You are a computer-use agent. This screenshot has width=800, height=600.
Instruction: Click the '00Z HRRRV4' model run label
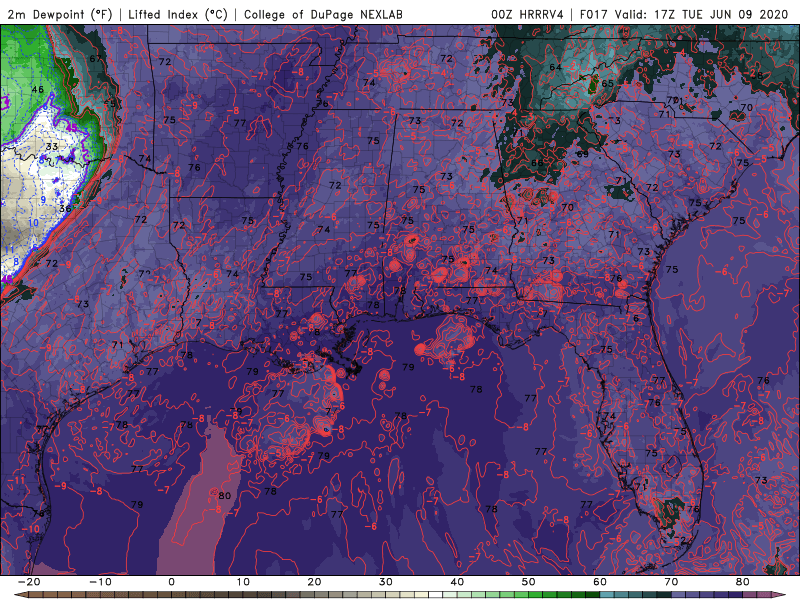pos(527,14)
